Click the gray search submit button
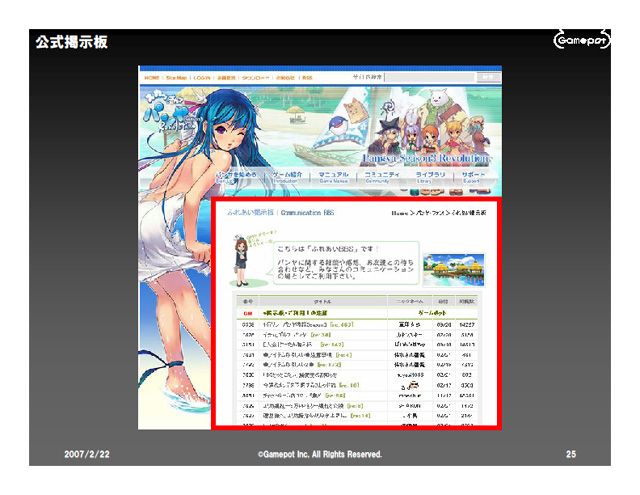Screen dimensions: 640x495 pyautogui.click(x=488, y=77)
